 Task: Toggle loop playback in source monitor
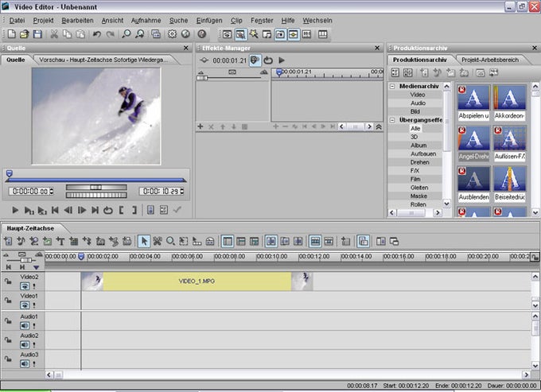[x=108, y=210]
